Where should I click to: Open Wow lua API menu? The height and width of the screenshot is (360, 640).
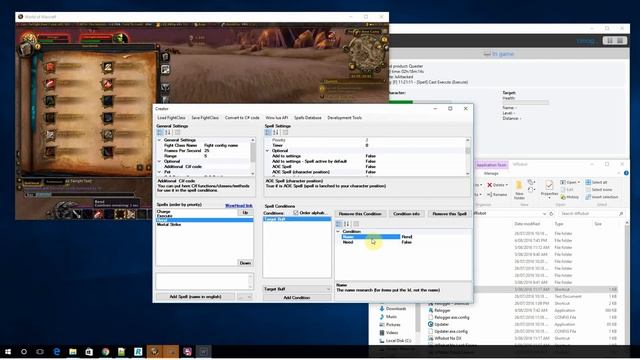tap(277, 118)
